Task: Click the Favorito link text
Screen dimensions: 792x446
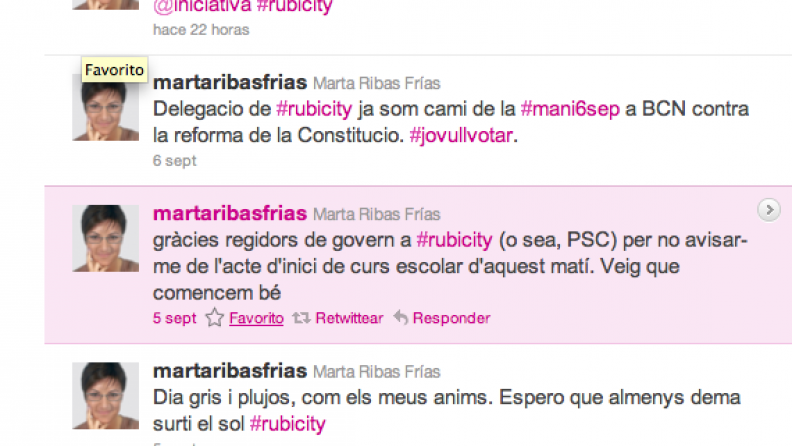Action: [256, 318]
